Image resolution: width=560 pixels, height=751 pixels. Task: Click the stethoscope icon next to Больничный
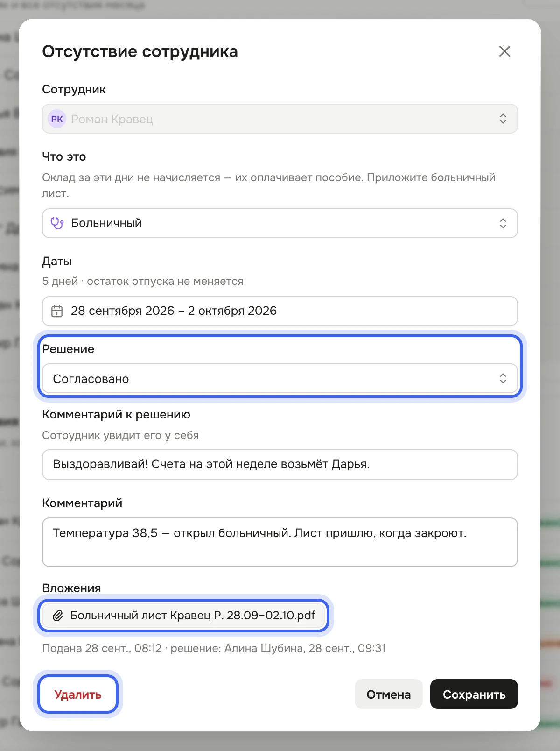[x=57, y=223]
